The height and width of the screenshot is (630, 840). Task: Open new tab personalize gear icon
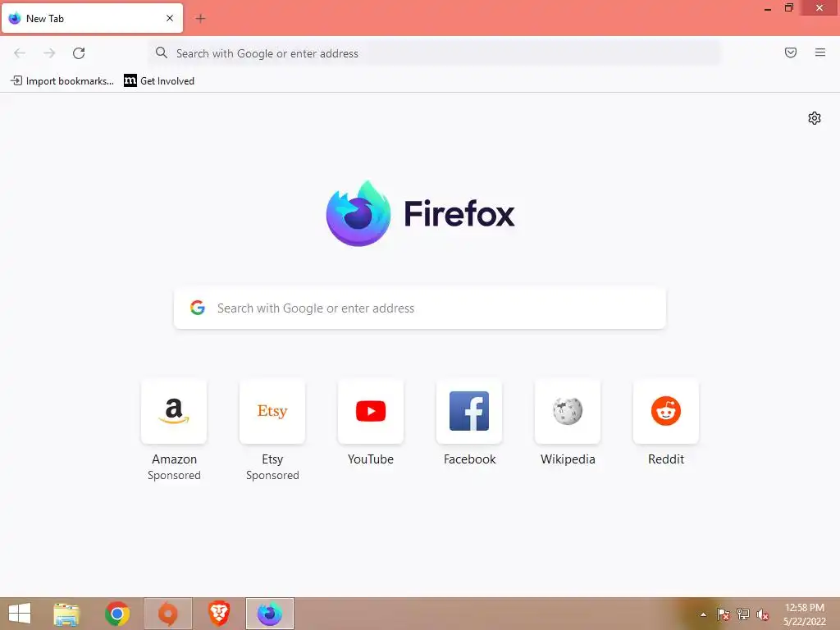tap(815, 118)
